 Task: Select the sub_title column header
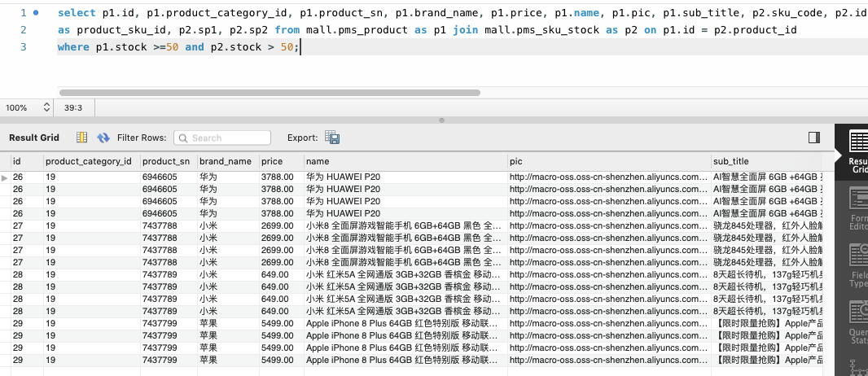tap(767, 161)
